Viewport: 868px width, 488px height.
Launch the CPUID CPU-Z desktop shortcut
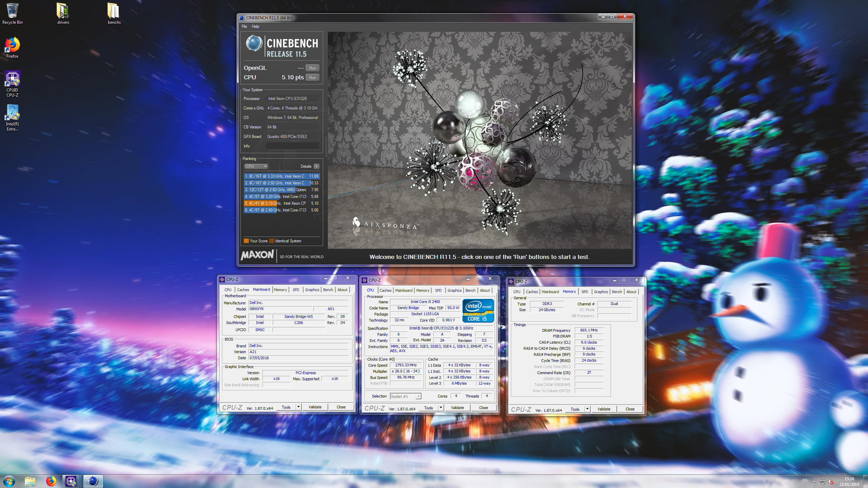click(13, 84)
